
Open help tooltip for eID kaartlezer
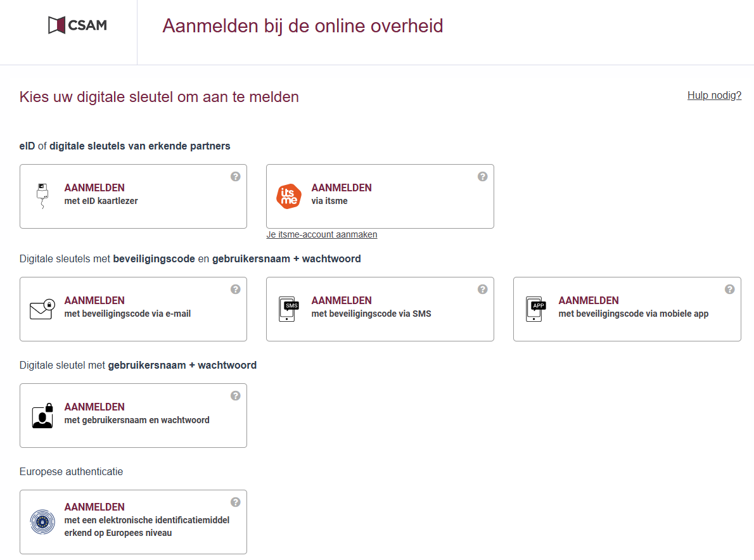click(x=236, y=177)
